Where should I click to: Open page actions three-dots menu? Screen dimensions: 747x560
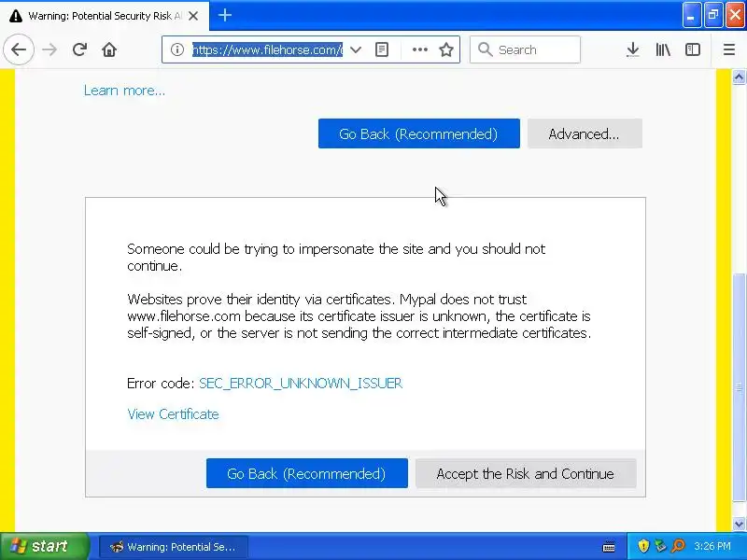coord(419,49)
